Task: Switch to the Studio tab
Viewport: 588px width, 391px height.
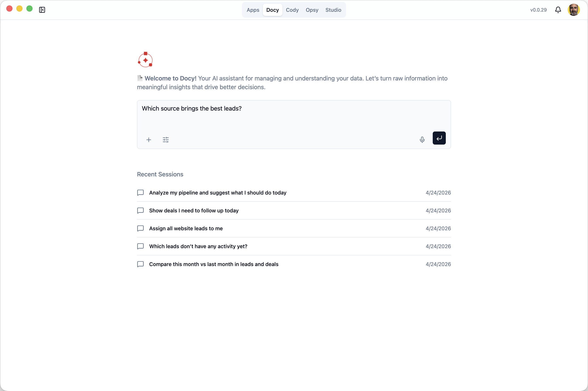Action: coord(333,10)
